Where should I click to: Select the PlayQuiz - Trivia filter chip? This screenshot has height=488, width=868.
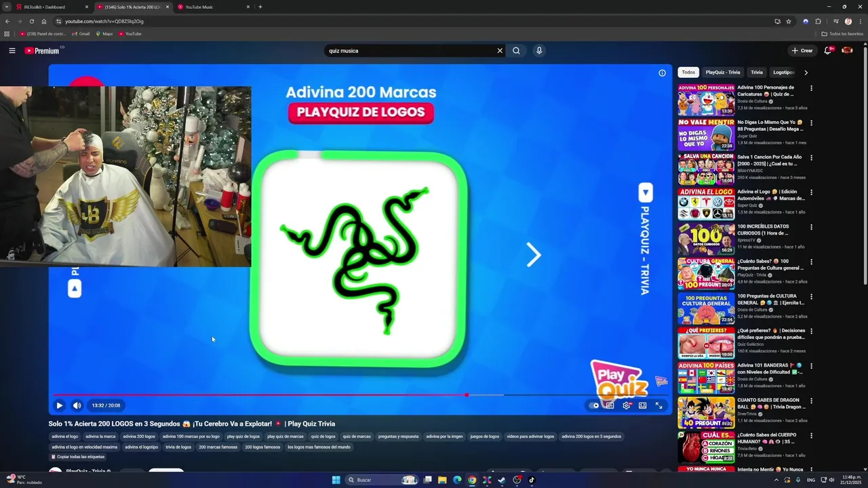(723, 73)
